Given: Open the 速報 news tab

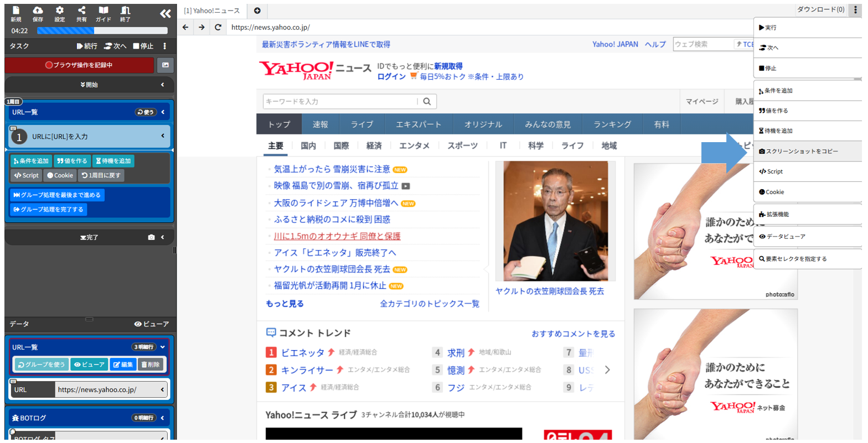Looking at the screenshot, I should point(320,124).
